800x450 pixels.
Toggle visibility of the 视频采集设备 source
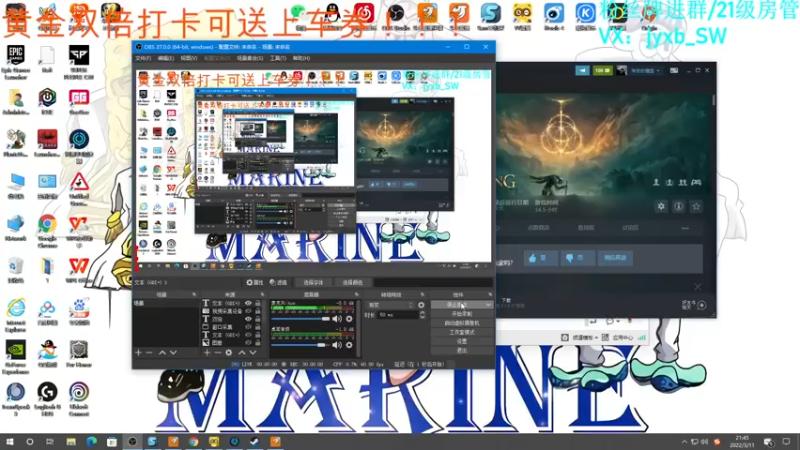point(248,311)
